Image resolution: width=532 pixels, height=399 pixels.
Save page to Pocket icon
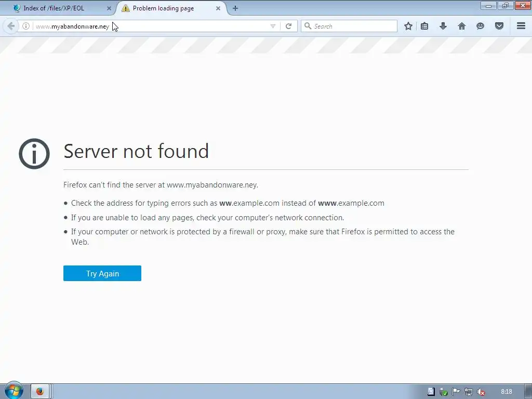tap(499, 26)
